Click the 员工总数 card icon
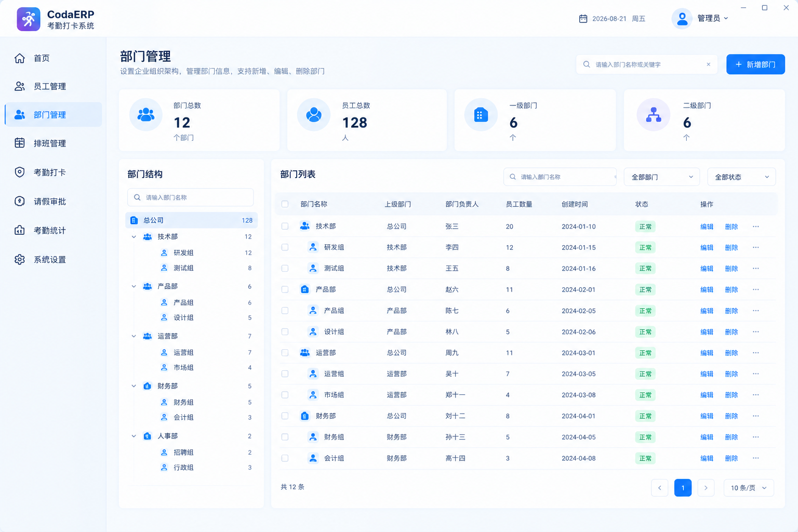 click(314, 115)
